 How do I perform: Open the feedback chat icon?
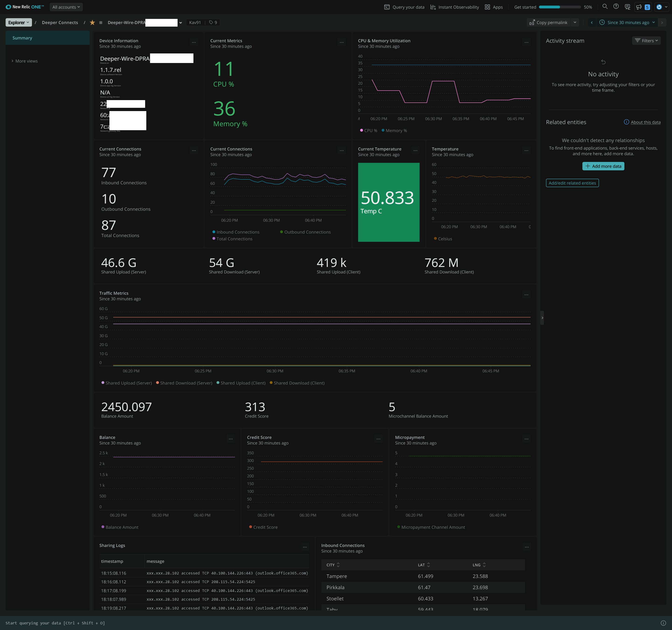627,7
